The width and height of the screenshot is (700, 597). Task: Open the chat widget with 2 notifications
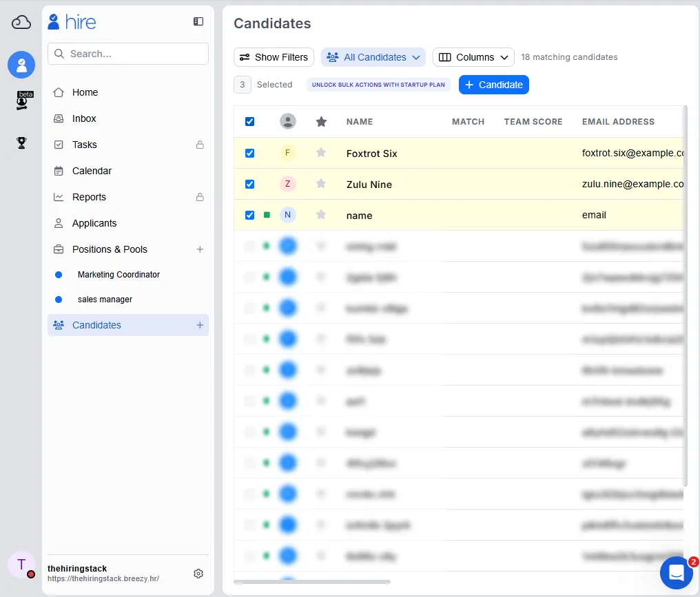(677, 572)
